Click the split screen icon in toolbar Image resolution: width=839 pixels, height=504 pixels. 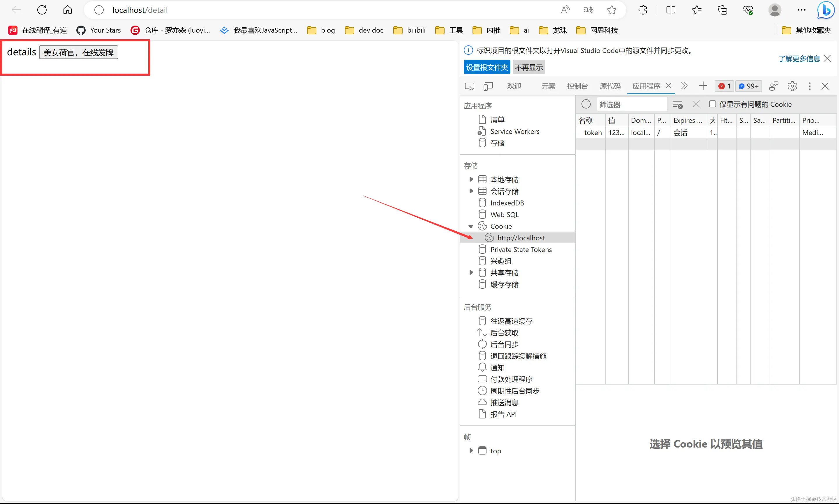click(x=670, y=10)
